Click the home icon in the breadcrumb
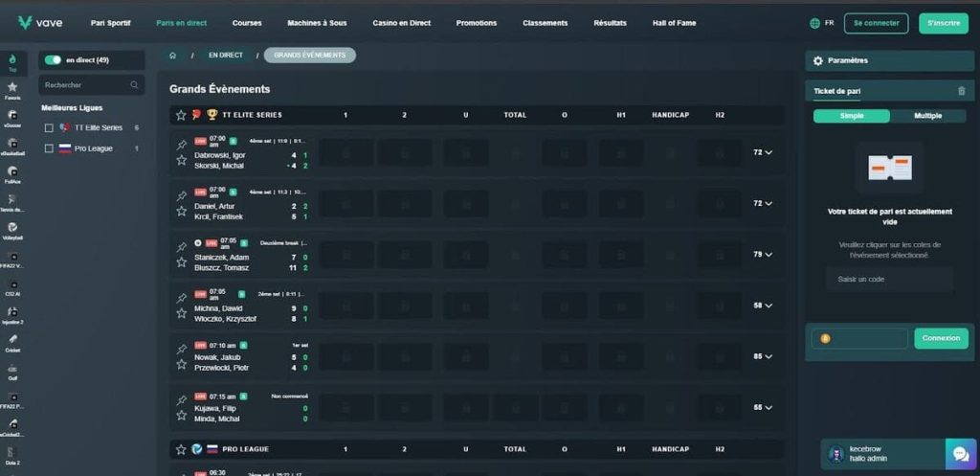 pos(173,56)
